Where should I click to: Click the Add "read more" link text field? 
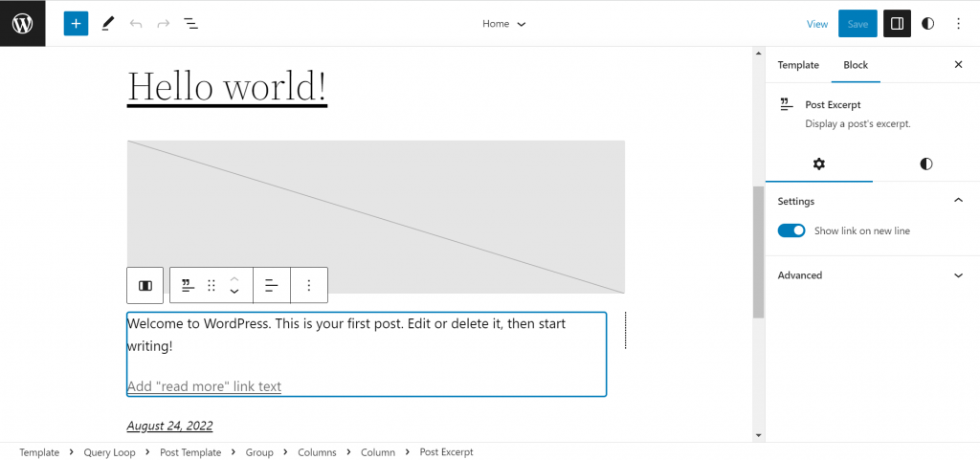point(204,386)
